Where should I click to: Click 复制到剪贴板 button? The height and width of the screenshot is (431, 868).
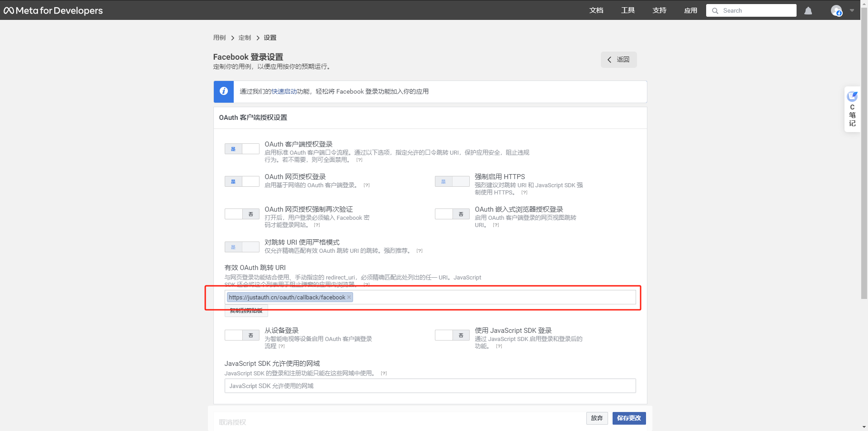(246, 311)
